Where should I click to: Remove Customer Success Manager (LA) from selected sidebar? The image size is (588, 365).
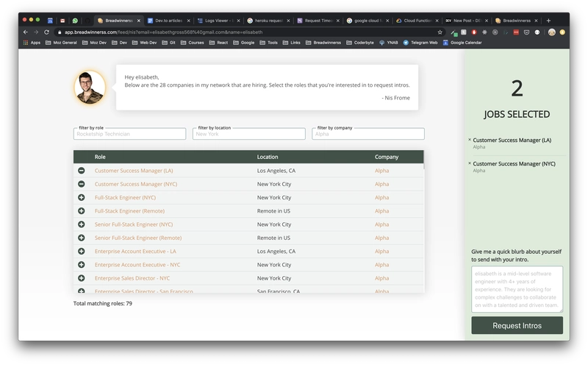click(470, 140)
